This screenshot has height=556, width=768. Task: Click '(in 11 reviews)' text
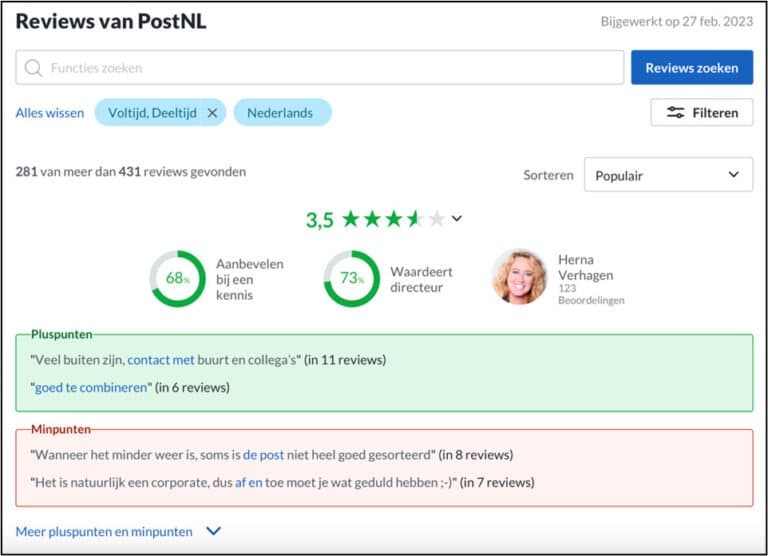pyautogui.click(x=345, y=360)
